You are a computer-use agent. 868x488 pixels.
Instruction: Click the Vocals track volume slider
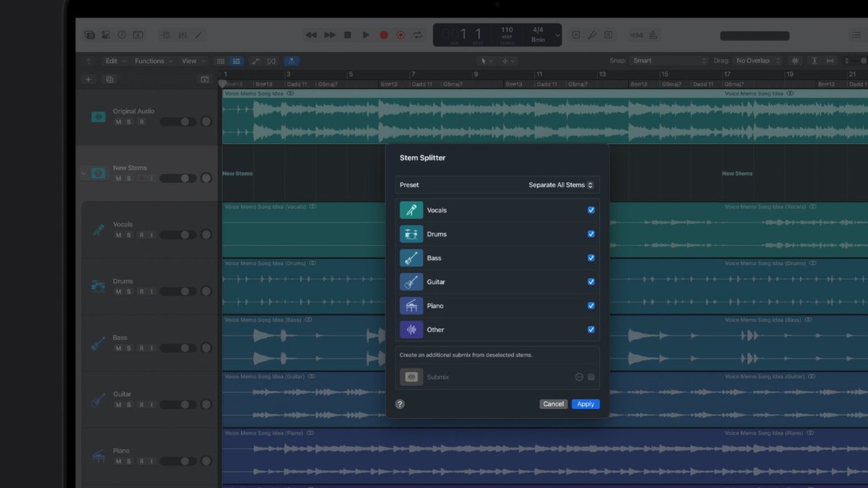[178, 235]
